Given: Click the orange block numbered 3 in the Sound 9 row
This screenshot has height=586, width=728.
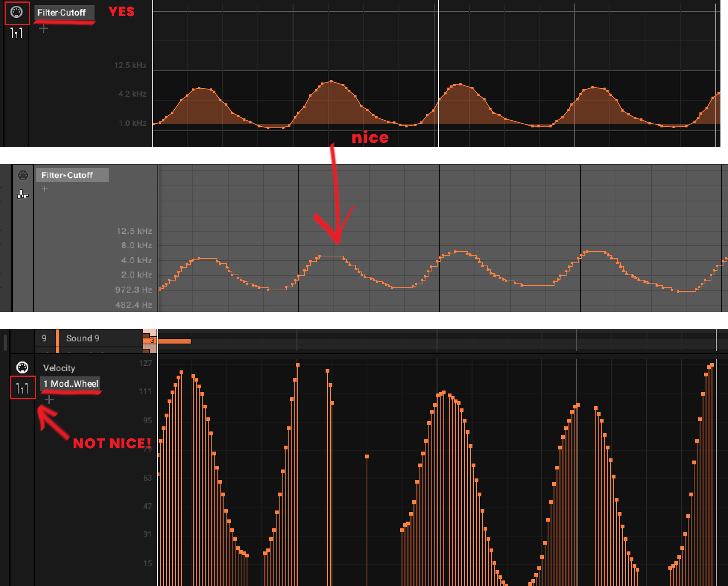Looking at the screenshot, I should 152,341.
